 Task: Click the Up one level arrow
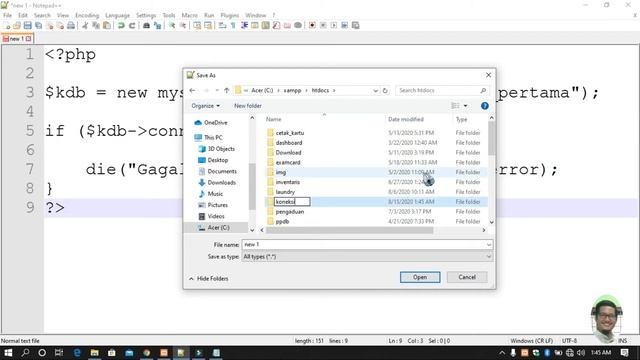(x=227, y=90)
